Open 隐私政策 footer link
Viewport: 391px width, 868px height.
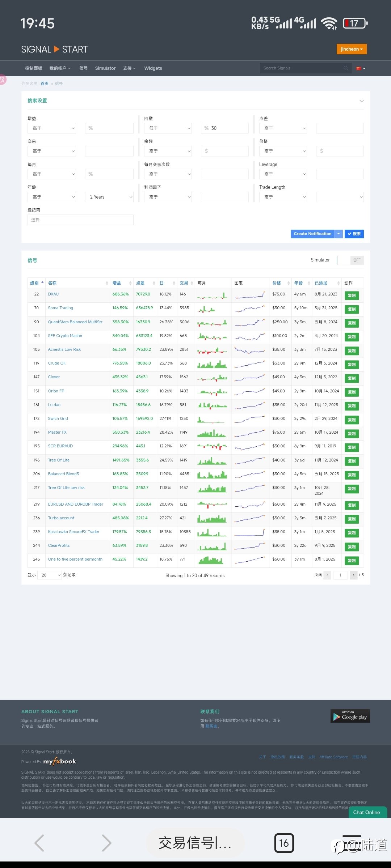[278, 757]
